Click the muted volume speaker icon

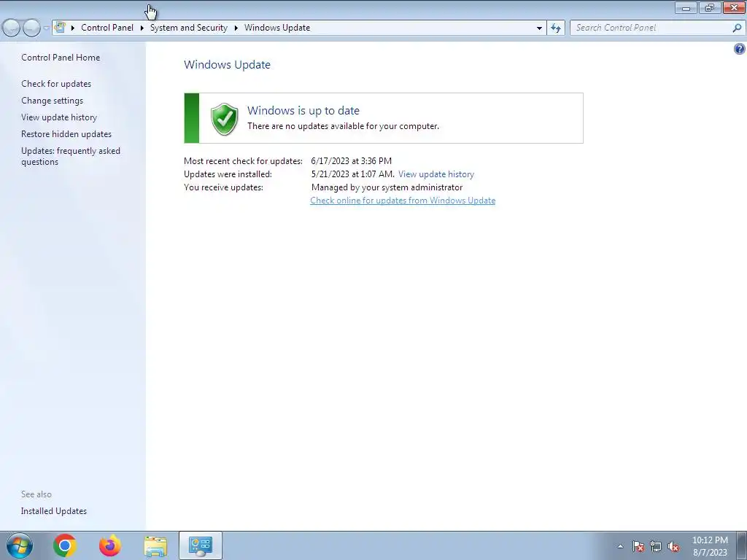click(673, 546)
